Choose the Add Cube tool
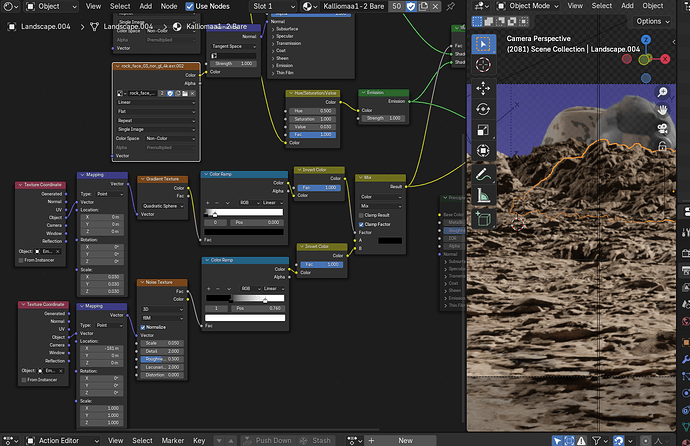 pos(483,219)
